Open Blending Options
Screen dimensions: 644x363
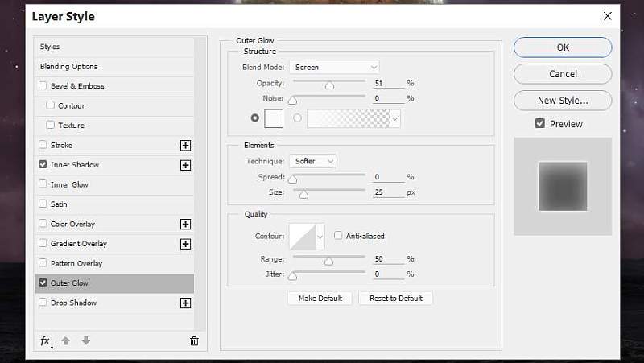coord(114,67)
